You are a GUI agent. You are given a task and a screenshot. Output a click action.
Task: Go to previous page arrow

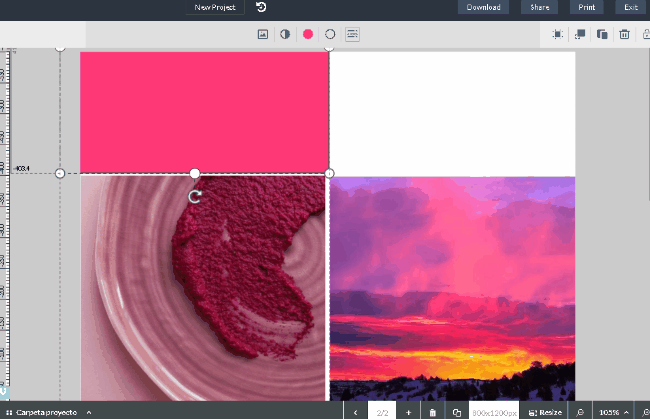355,412
